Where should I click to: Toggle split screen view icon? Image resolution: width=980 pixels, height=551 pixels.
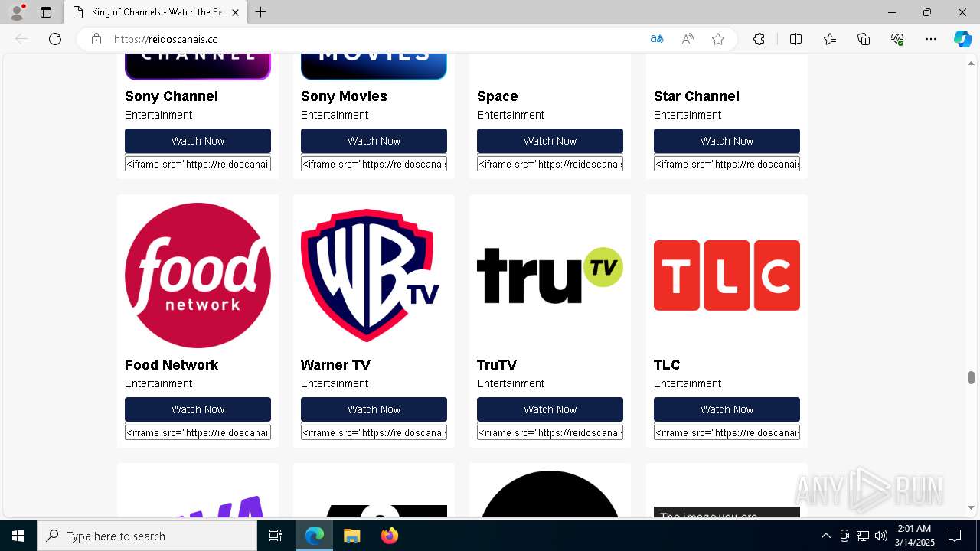coord(795,39)
